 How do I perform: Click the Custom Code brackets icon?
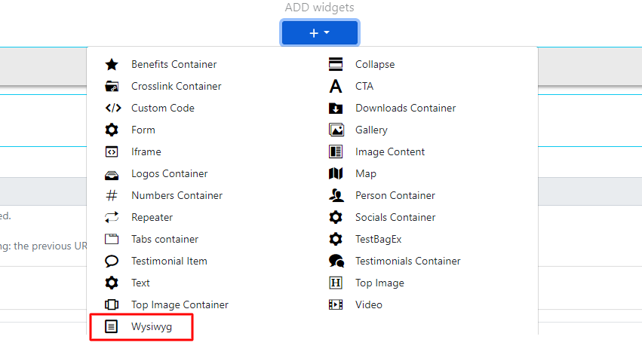click(x=112, y=109)
